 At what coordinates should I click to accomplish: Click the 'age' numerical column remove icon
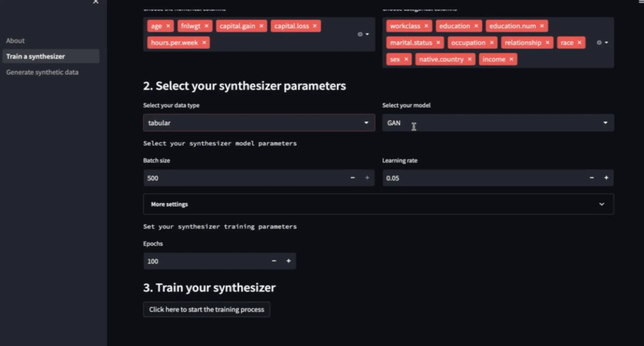click(x=167, y=25)
